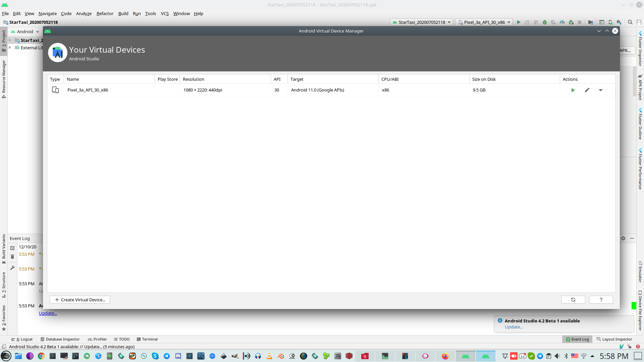Open the Pixel_3a_API_30_x86 device dropdown
Image resolution: width=644 pixels, height=362 pixels.
pos(484,22)
